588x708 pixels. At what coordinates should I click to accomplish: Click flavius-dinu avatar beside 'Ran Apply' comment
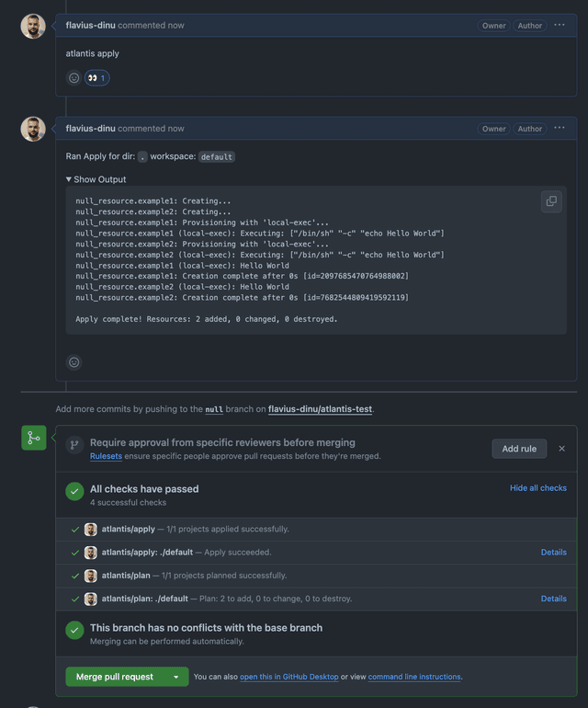33,129
